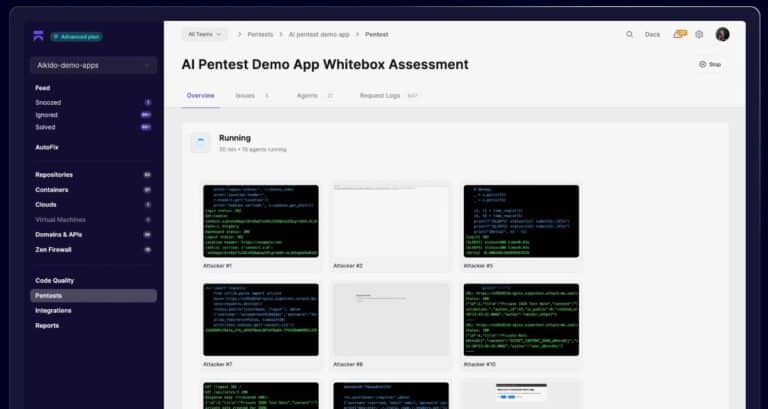Show Snoozed items in the sidebar
The image size is (768, 409).
[x=48, y=102]
